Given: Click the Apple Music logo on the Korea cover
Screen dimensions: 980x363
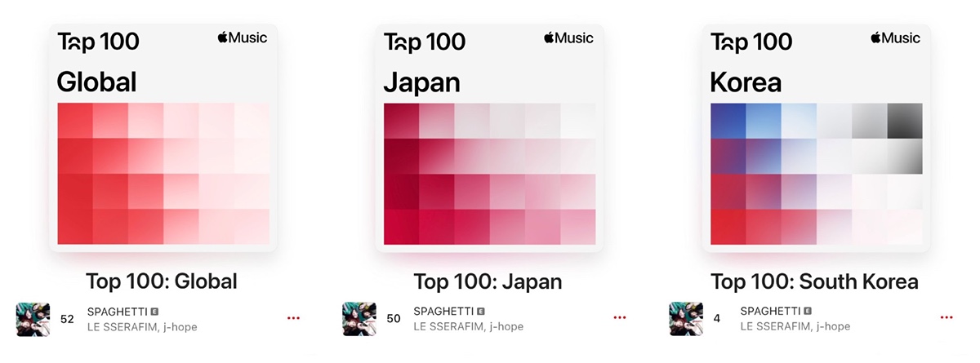Looking at the screenshot, I should 896,38.
